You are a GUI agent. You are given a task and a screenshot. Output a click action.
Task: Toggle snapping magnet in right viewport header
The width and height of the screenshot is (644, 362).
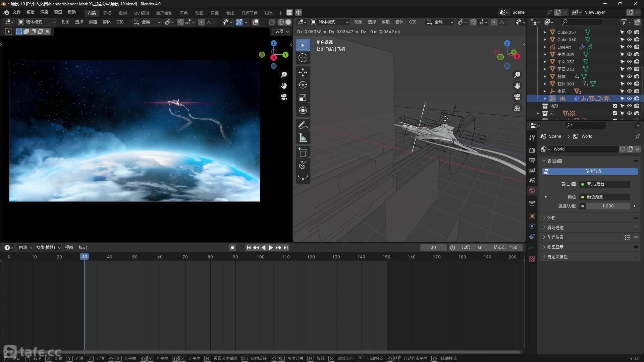point(473,22)
